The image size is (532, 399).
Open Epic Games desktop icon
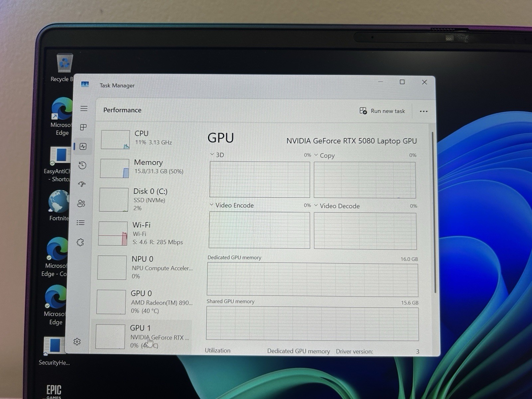(x=54, y=391)
